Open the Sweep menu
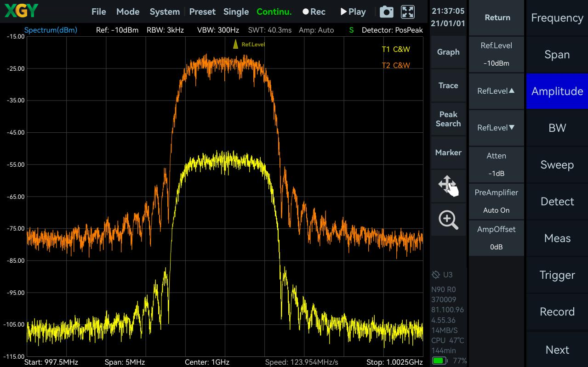The width and height of the screenshot is (588, 367). [x=557, y=165]
